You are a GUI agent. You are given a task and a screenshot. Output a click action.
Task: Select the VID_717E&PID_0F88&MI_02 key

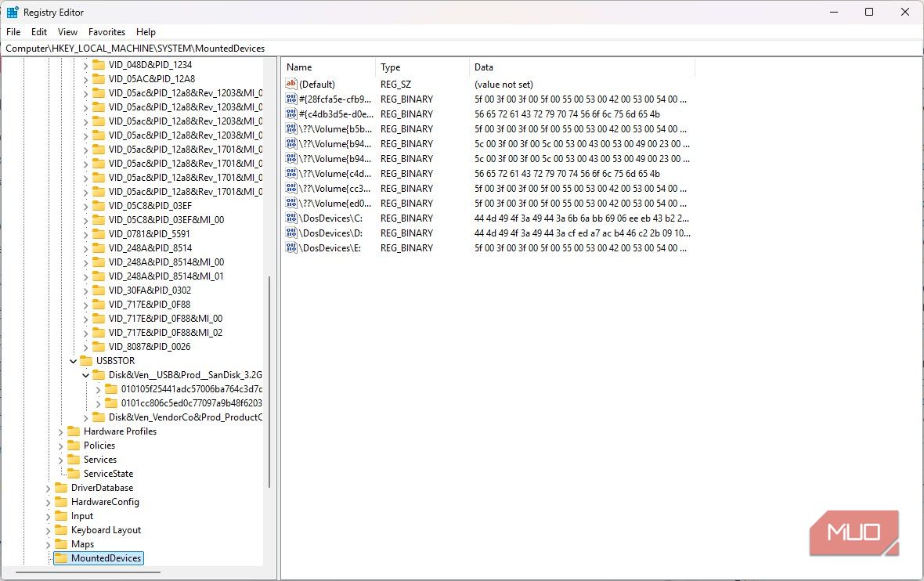[165, 332]
